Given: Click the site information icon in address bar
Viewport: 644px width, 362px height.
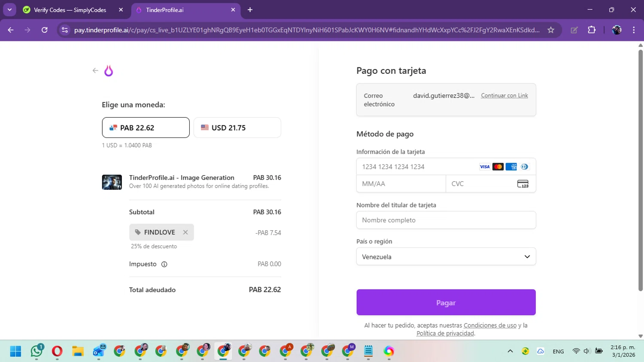Looking at the screenshot, I should coord(65,30).
